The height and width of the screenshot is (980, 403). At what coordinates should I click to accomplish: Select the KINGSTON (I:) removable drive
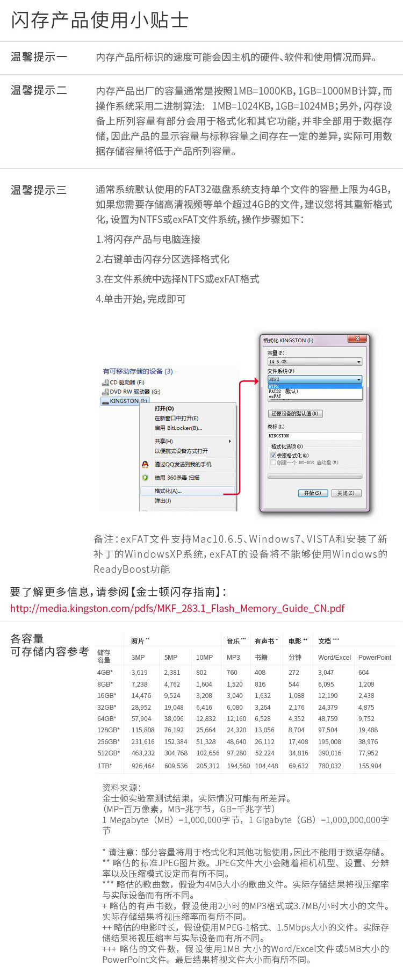click(x=124, y=401)
